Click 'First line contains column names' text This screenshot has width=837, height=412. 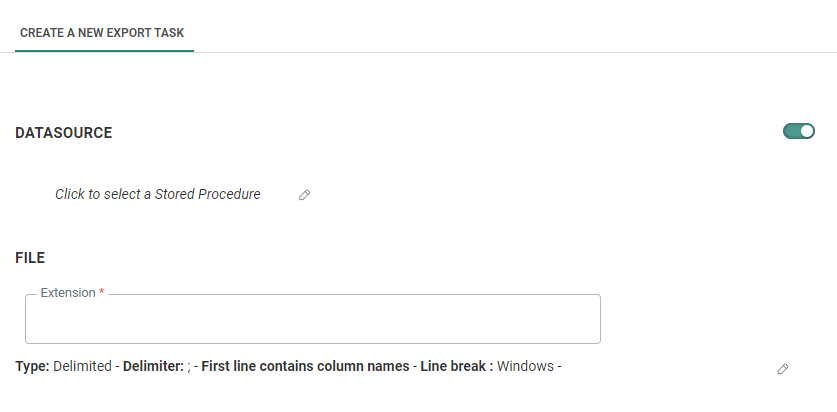(305, 366)
